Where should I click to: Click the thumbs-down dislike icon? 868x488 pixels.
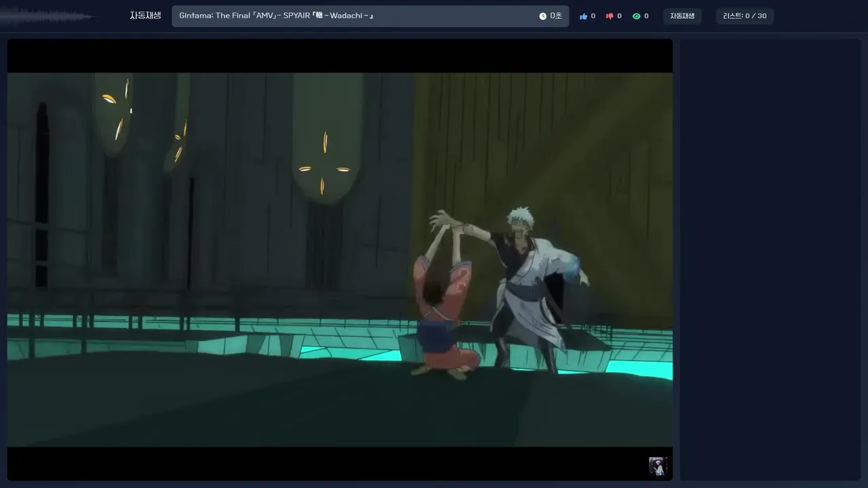pyautogui.click(x=610, y=16)
